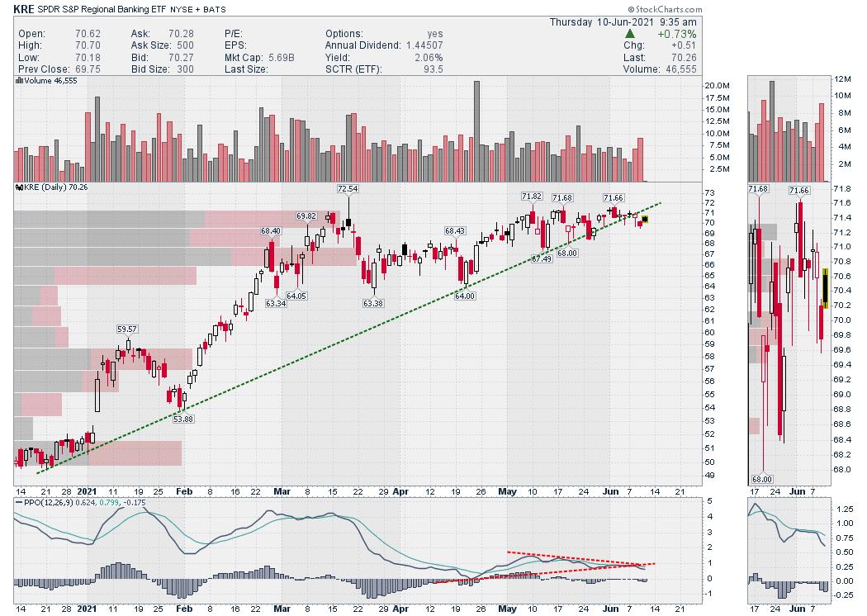
Task: Click the SCTR (ETF) value 93.5
Action: coord(433,69)
